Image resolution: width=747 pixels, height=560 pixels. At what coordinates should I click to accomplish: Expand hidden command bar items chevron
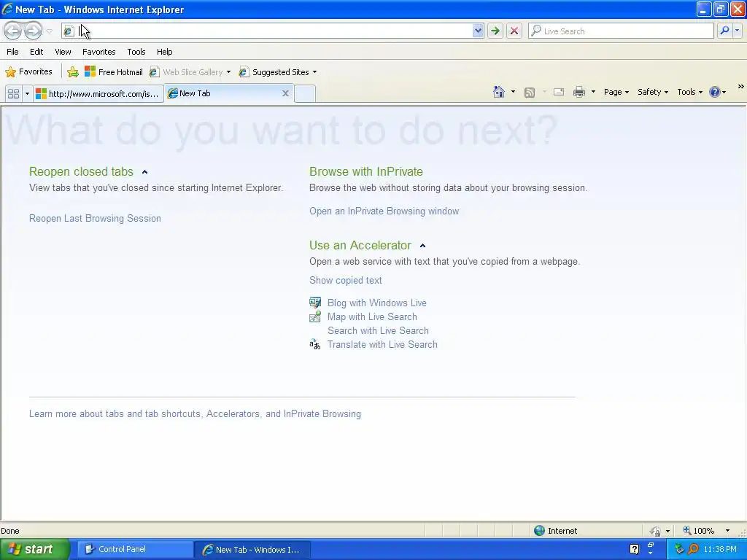click(x=740, y=87)
